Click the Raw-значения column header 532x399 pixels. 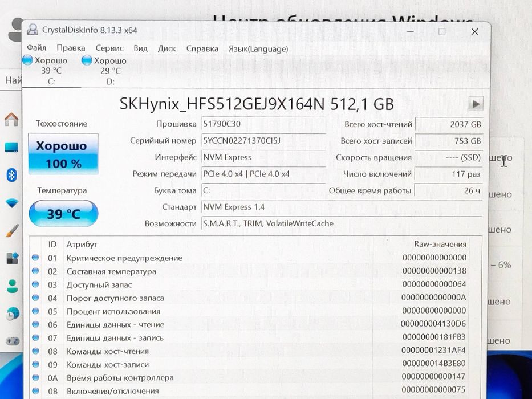pyautogui.click(x=440, y=244)
